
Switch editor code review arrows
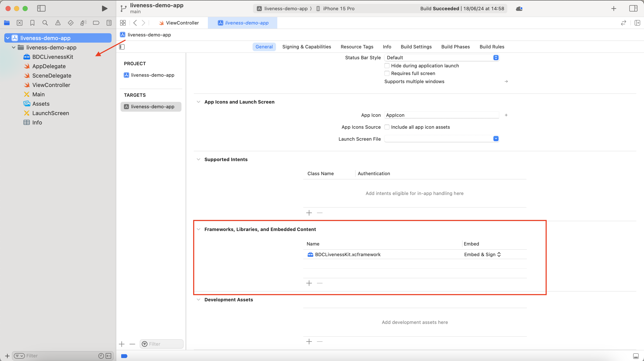(x=624, y=23)
